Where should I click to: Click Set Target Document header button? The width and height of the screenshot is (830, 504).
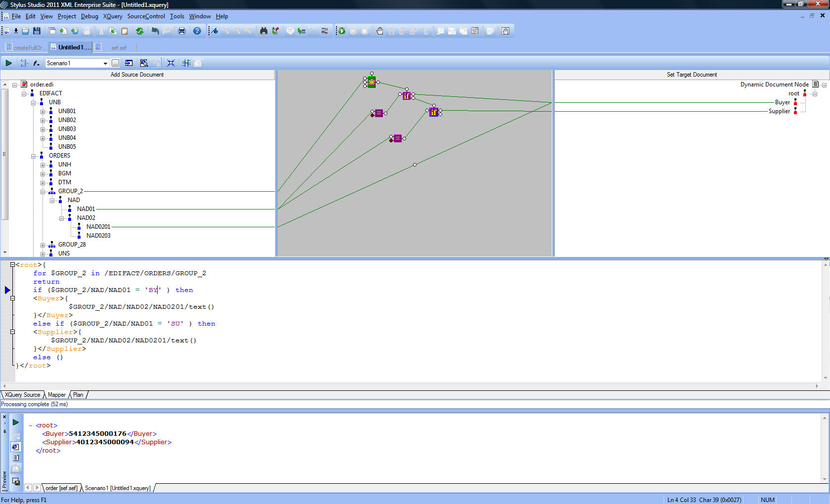coord(692,75)
